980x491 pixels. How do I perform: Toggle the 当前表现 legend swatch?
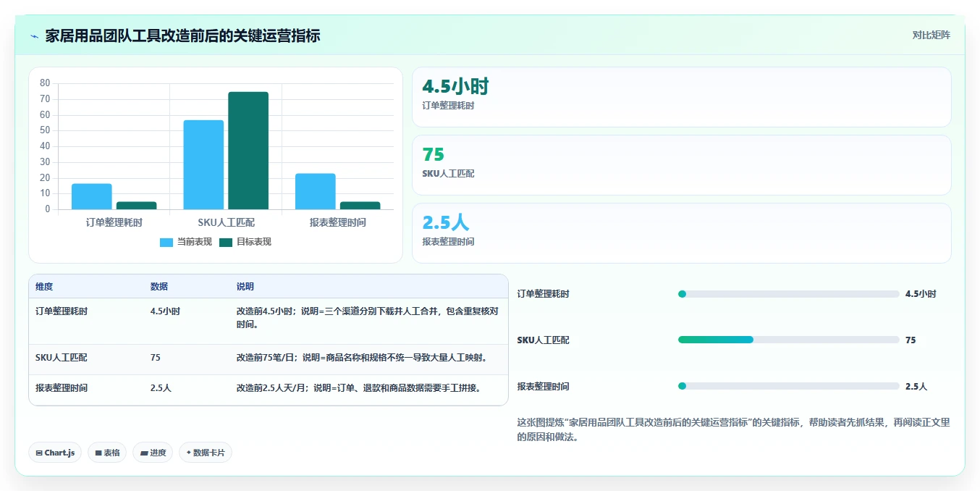point(166,242)
